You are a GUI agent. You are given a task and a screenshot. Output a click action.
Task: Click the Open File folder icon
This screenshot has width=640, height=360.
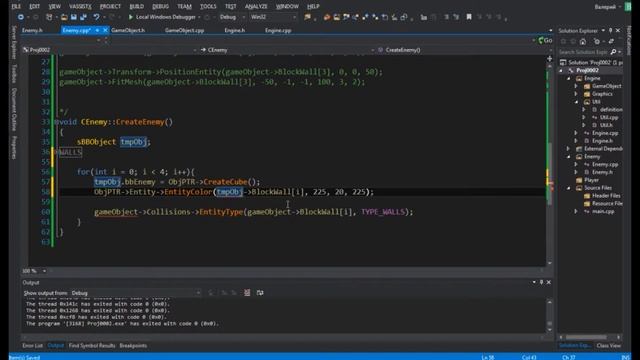64,17
